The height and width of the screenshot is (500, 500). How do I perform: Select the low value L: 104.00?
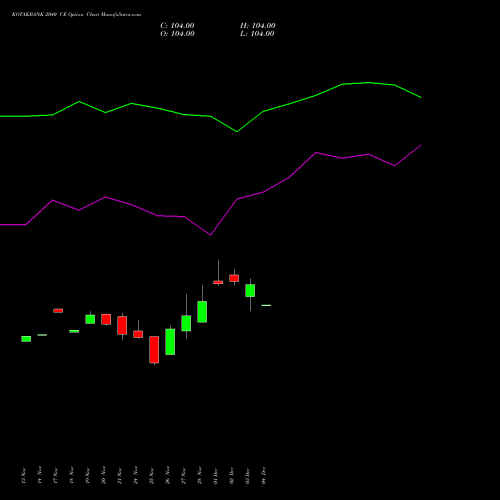pyautogui.click(x=257, y=34)
